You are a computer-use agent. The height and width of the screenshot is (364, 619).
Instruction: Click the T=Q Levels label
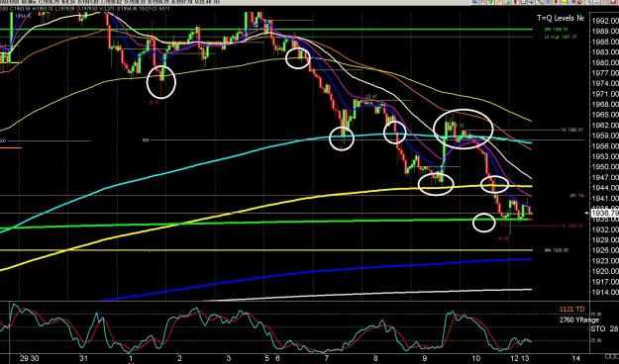click(x=561, y=18)
